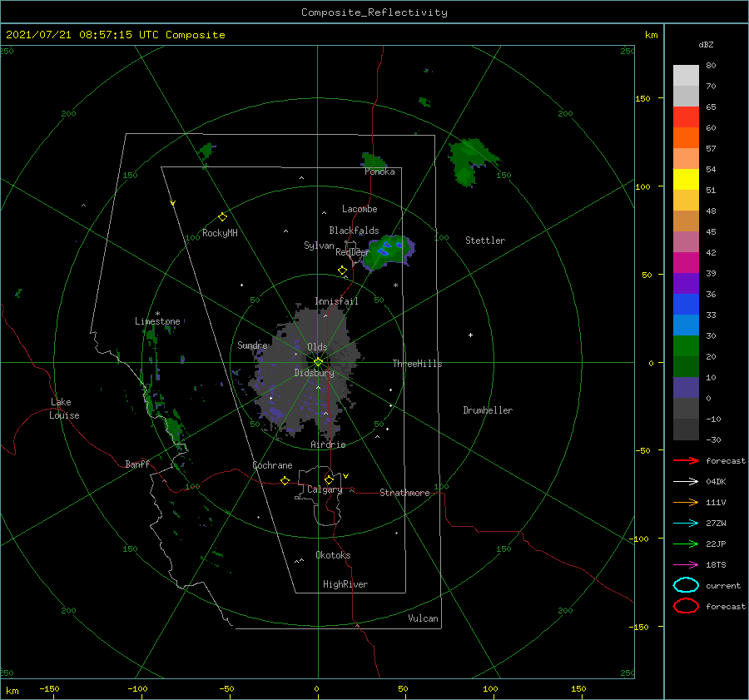
Task: Click the yellow diamond marker below Cochrane
Action: [285, 481]
